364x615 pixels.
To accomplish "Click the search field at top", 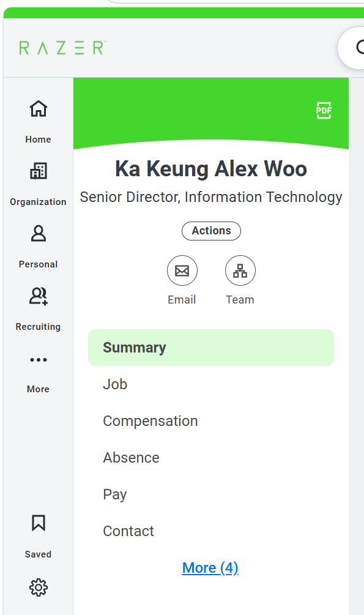I will tap(351, 48).
